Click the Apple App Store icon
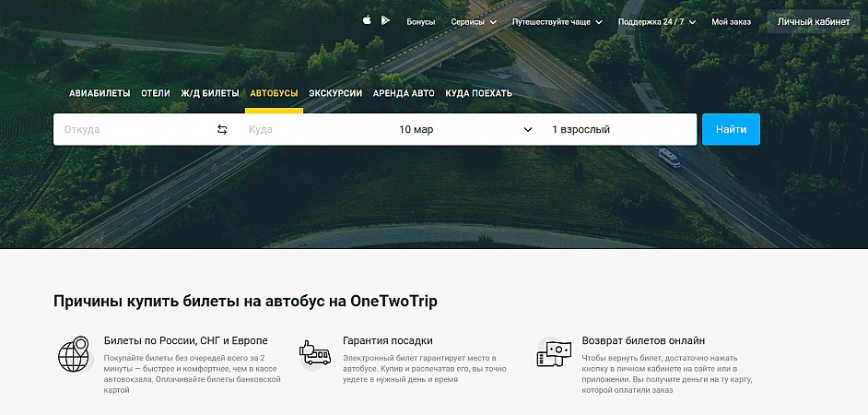The width and height of the screenshot is (868, 415). (x=367, y=20)
